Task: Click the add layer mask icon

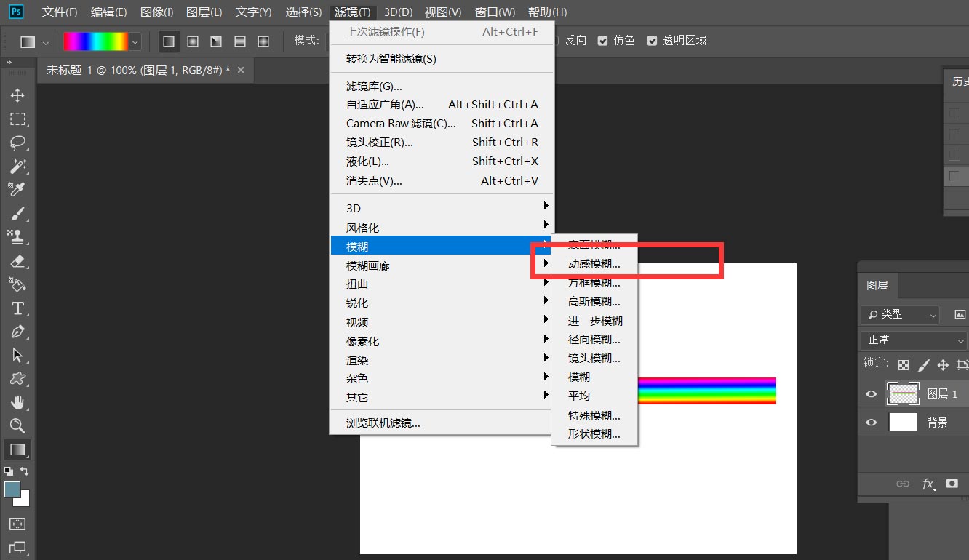Action: point(952,483)
